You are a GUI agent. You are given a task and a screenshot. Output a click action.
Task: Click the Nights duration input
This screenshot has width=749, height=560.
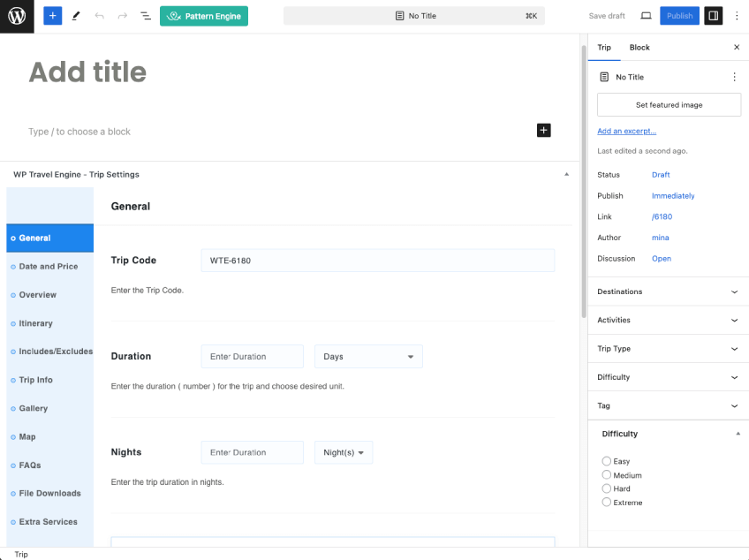253,452
